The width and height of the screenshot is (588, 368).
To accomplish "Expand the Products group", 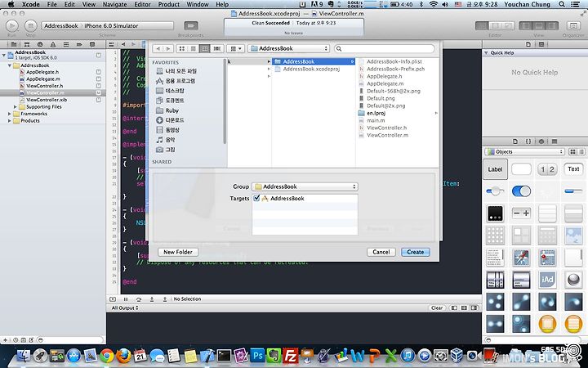I will click(9, 121).
